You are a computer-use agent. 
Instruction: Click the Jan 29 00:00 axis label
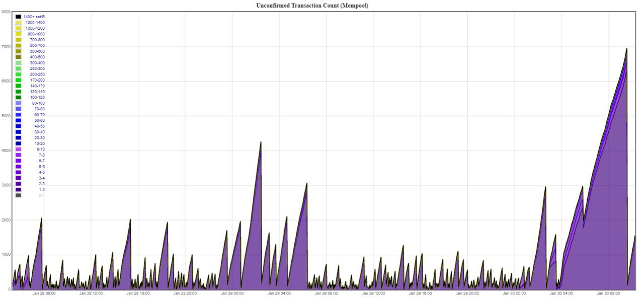232,293
